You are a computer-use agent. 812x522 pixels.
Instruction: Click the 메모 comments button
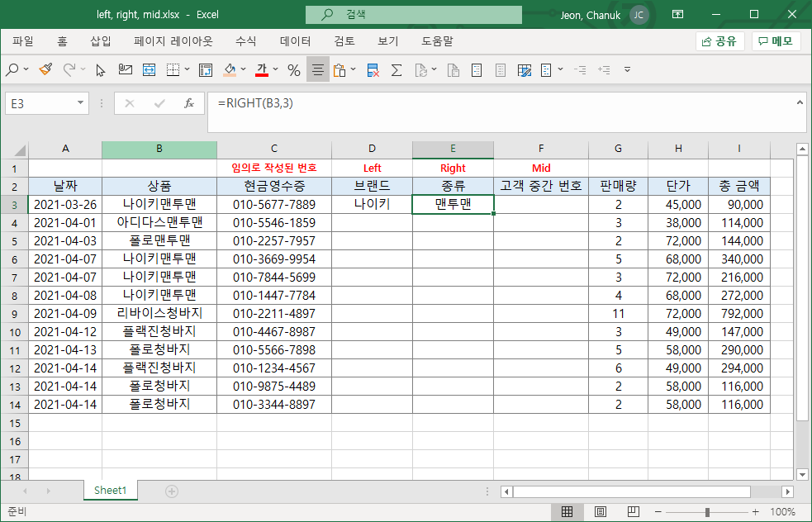[x=776, y=41]
